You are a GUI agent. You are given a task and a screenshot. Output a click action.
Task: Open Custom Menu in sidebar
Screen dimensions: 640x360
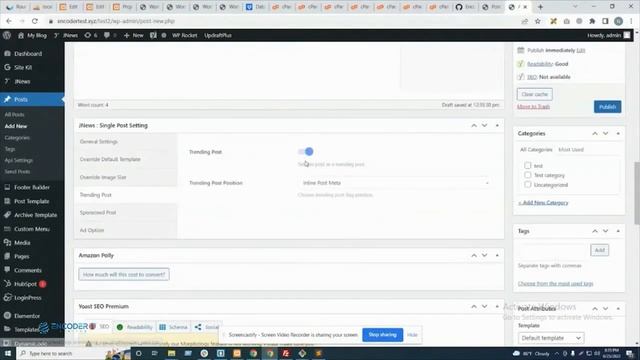pos(32,229)
